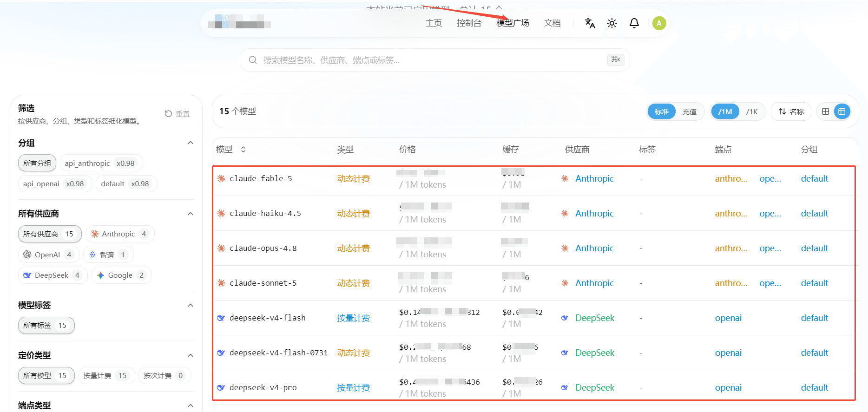Click model name claude-opus-4.8
Image resolution: width=868 pixels, height=412 pixels.
(263, 249)
